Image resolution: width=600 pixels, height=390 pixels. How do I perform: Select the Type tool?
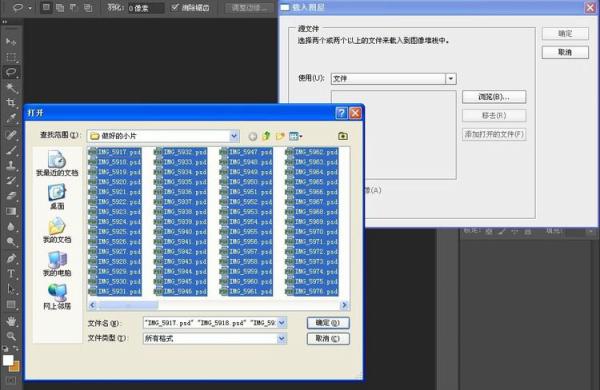pos(11,274)
